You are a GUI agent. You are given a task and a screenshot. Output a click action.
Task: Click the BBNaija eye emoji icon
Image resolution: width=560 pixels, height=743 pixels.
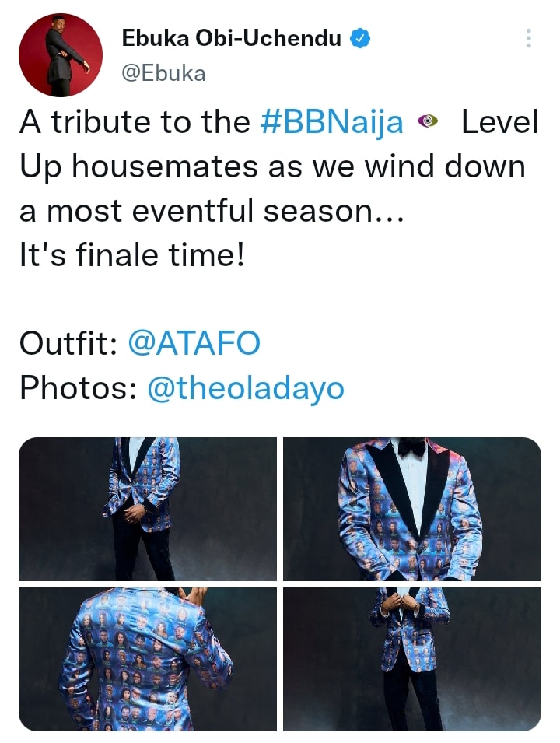429,122
